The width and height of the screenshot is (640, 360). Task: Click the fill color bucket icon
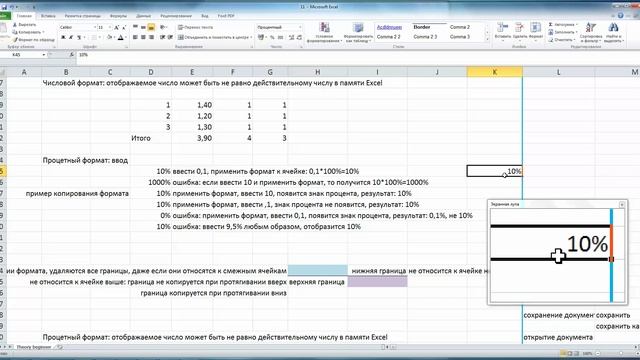pos(109,38)
